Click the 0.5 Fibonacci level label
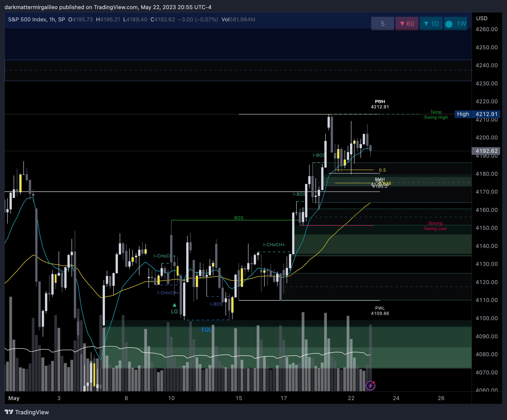 [383, 170]
